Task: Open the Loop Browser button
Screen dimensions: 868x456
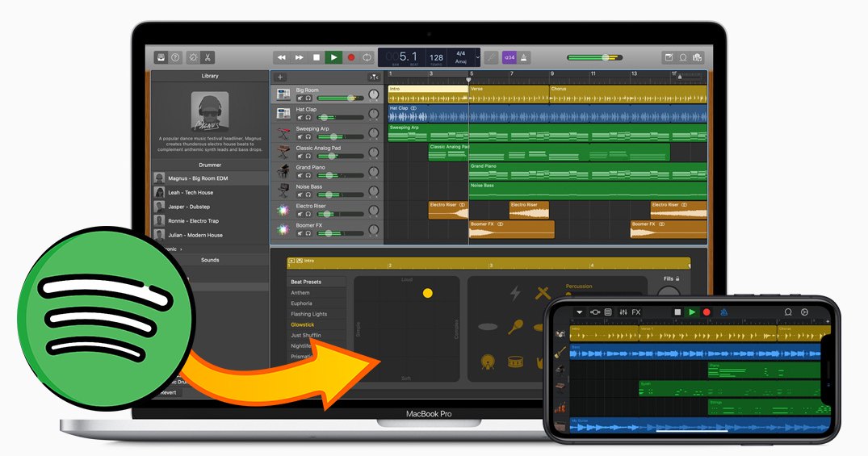Action: pos(683,57)
